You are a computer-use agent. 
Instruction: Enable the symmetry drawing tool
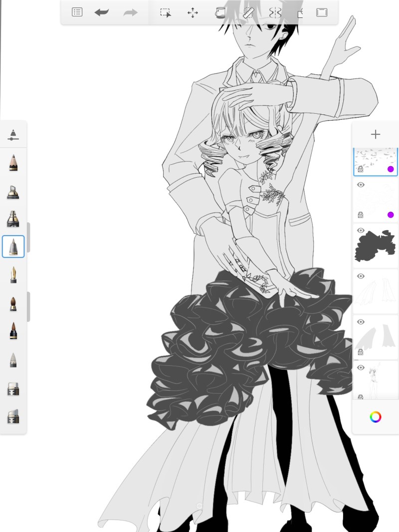275,13
